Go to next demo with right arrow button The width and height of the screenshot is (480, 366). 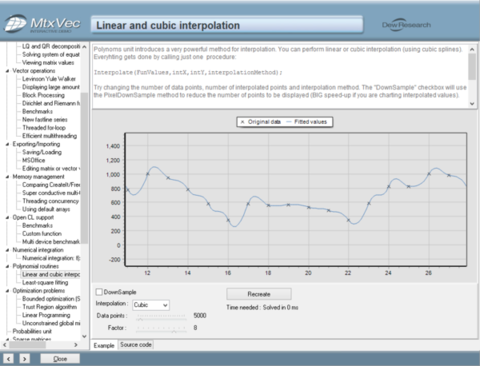pyautogui.click(x=24, y=359)
